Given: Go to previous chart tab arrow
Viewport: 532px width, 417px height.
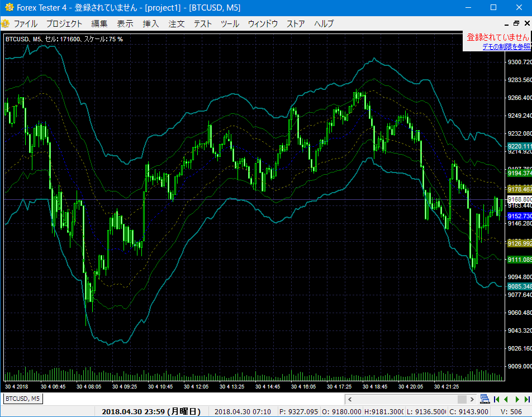Looking at the screenshot, I should (x=506, y=399).
